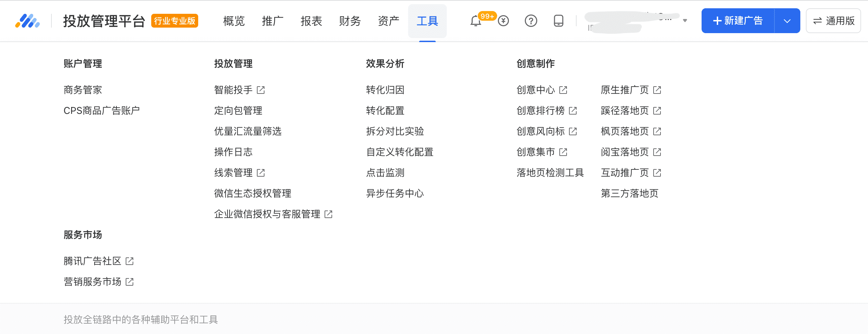Screen dimensions: 868x334
Task: Click the notification bell icon
Action: 475,21
